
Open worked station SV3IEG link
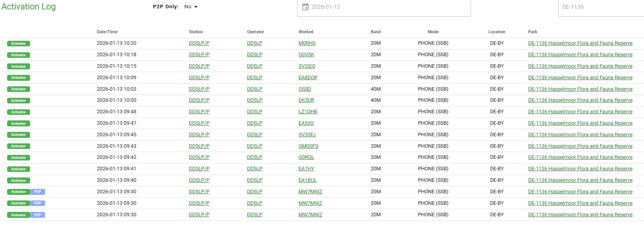pos(307,66)
